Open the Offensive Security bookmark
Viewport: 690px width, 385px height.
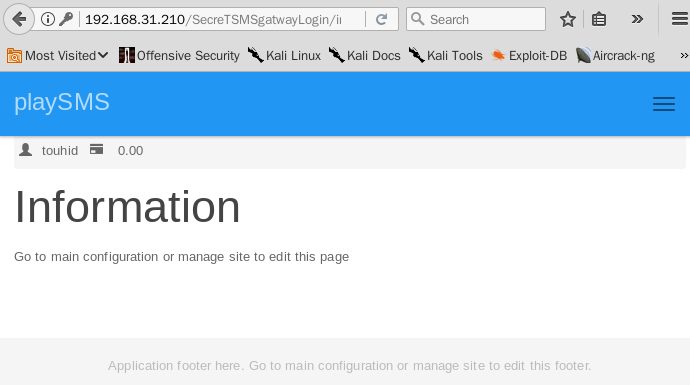(179, 56)
